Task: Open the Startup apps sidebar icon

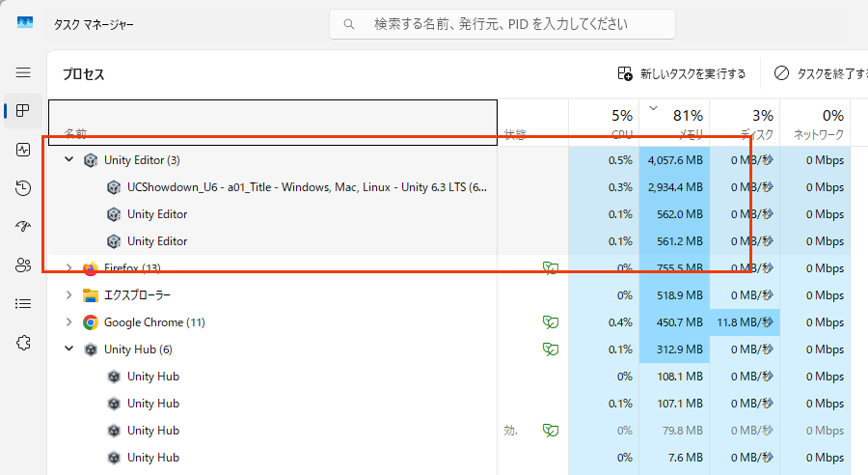Action: (23, 227)
